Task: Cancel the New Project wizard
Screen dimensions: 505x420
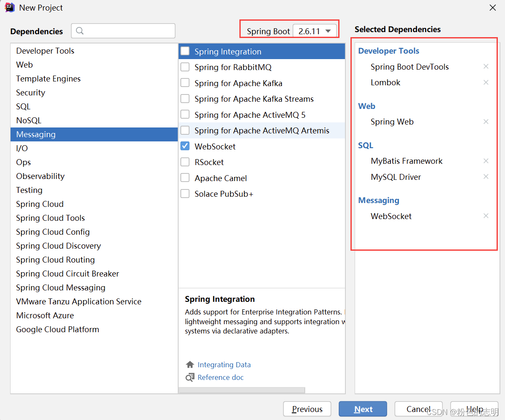Action: coord(418,409)
